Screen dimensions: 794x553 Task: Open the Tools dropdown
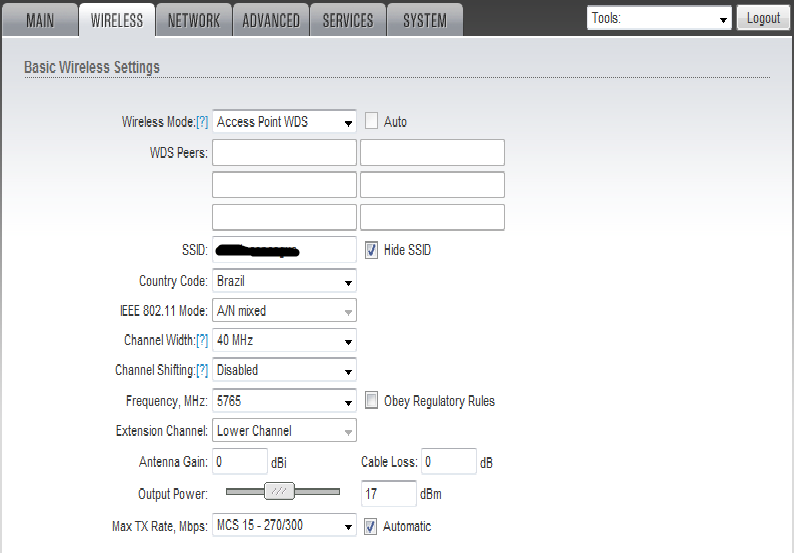click(x=659, y=18)
